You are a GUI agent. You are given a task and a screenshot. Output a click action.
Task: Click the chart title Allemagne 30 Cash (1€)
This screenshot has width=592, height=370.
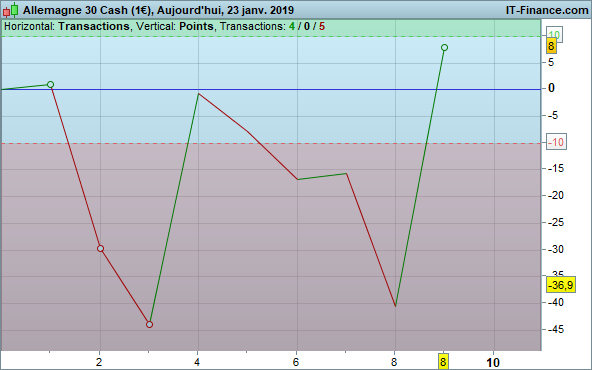(88, 10)
